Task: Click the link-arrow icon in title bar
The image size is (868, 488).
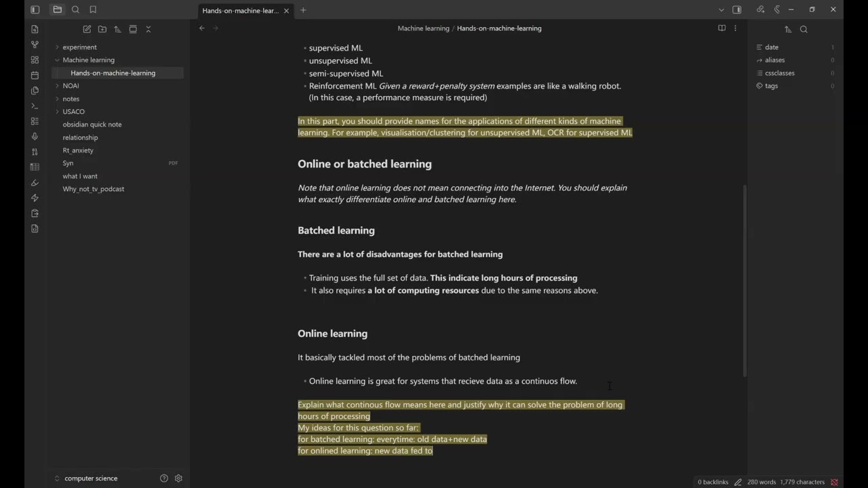Action: tap(760, 9)
